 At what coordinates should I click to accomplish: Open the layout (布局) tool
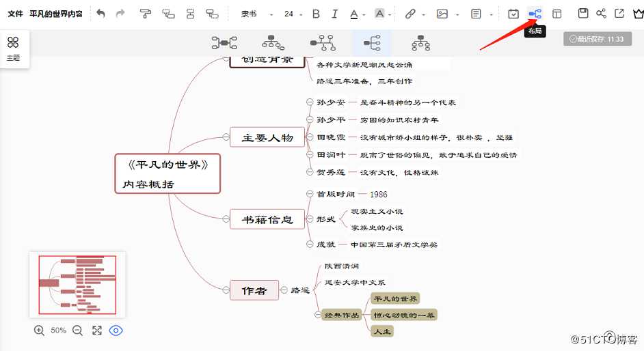point(535,14)
